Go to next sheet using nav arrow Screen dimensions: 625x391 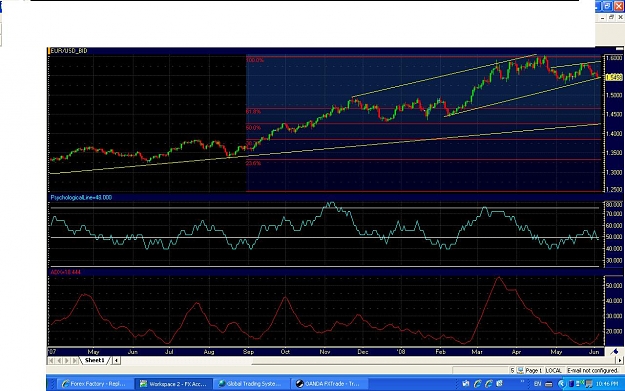[x=67, y=361]
